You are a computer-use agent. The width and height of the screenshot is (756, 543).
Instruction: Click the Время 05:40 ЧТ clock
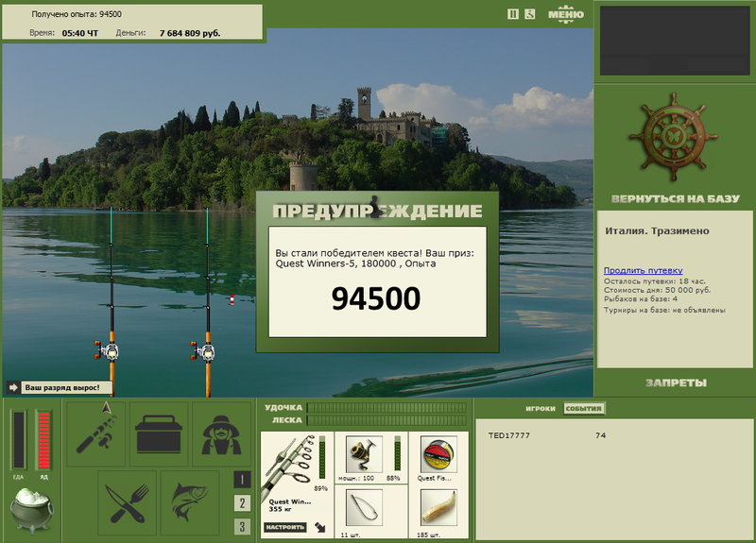pos(80,33)
